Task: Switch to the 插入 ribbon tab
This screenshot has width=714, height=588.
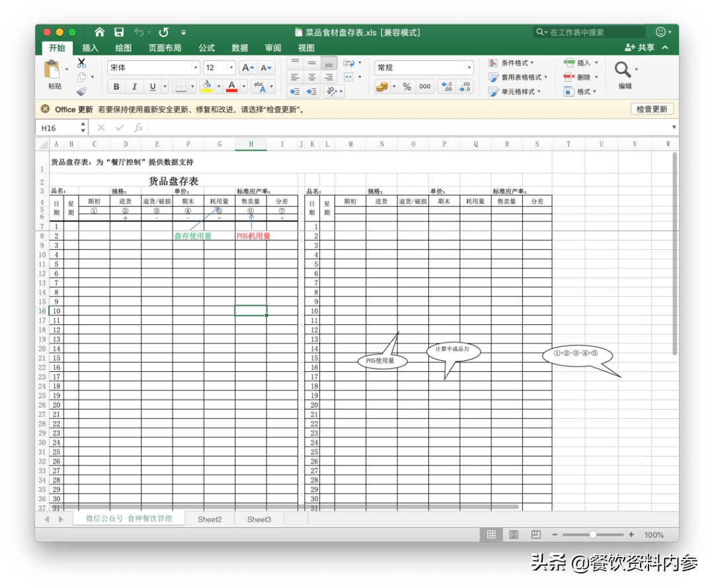Action: click(90, 48)
